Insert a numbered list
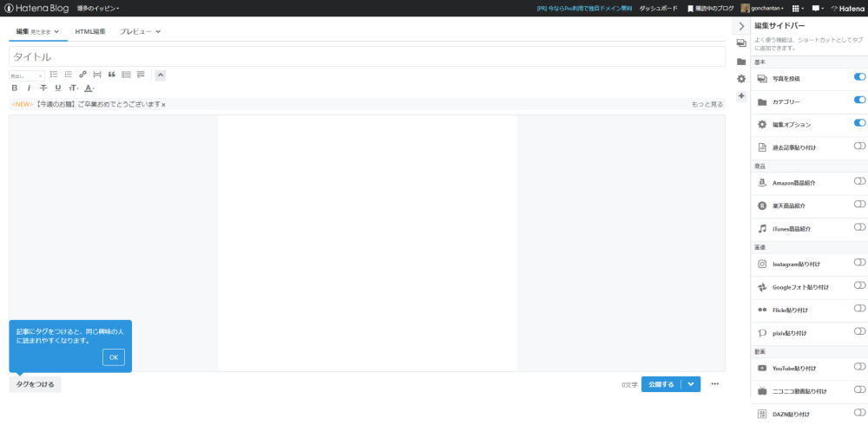This screenshot has height=425, width=868. pyautogui.click(x=68, y=74)
